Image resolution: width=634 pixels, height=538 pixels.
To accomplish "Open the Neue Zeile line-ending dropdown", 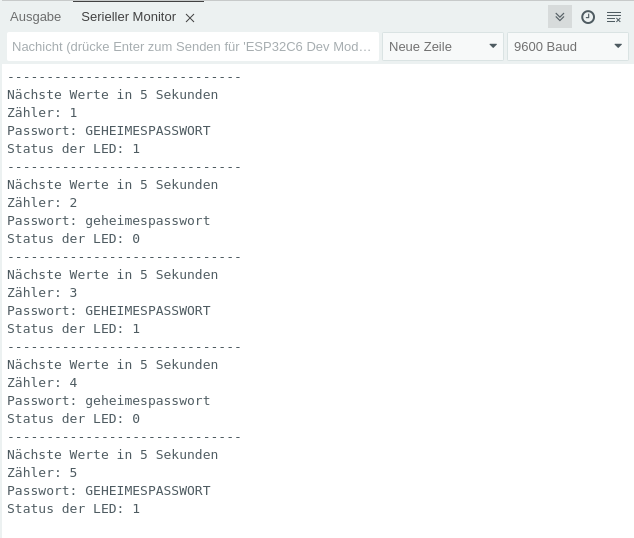I will tap(441, 47).
